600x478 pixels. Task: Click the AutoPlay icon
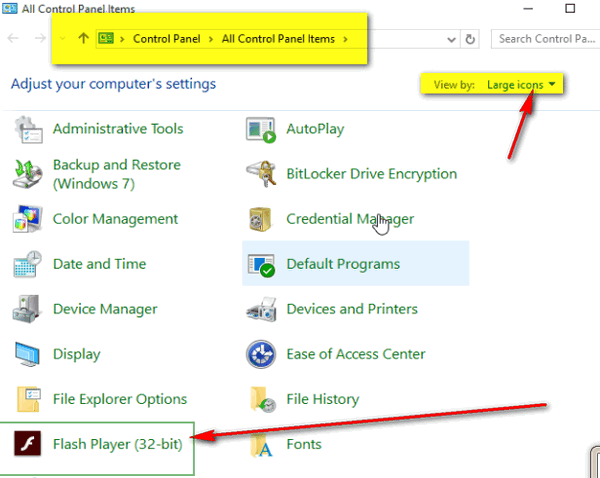click(x=261, y=130)
